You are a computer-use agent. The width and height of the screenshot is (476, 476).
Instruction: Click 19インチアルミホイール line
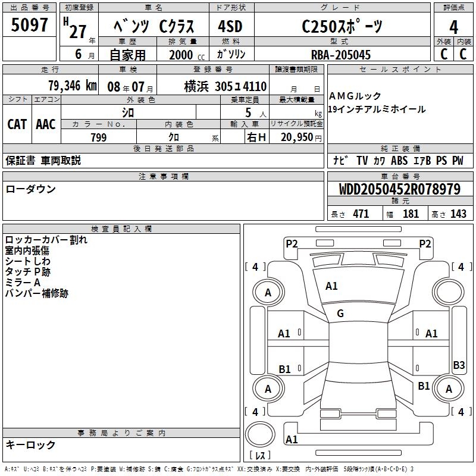[377, 109]
